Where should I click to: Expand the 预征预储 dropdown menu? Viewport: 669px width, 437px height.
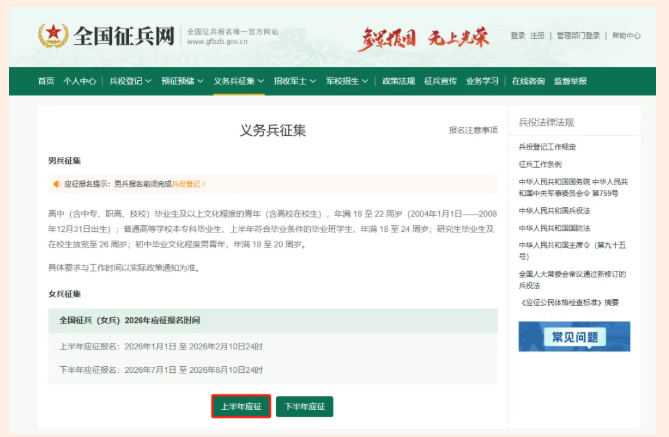tap(182, 81)
